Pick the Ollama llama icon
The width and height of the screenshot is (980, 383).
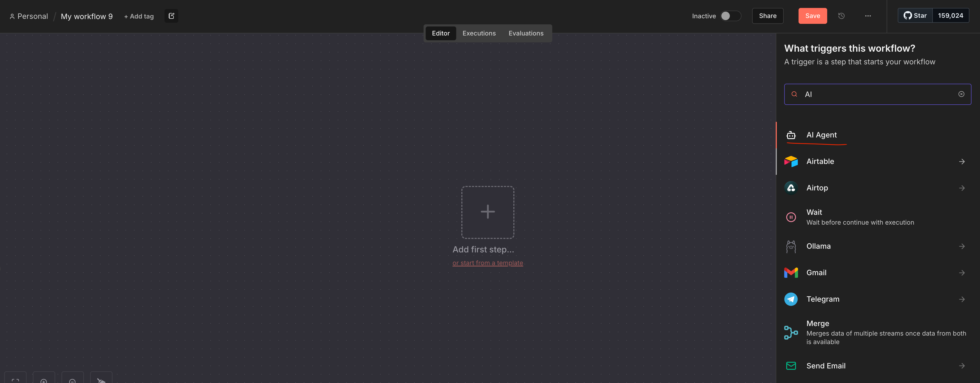[x=791, y=247]
